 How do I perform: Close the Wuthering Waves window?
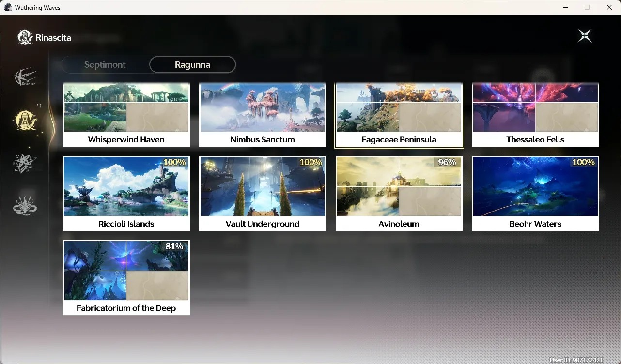tap(609, 7)
